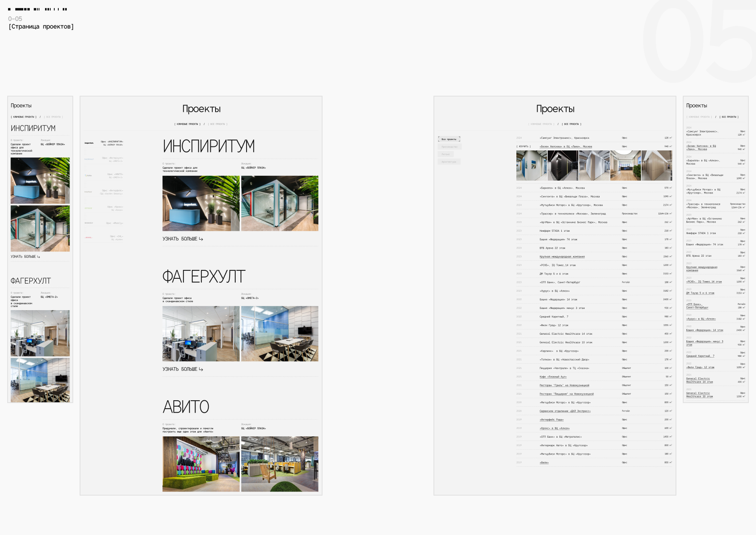Open desktop Inspiritum blue reception desk photo
The width and height of the screenshot is (756, 535).
(201, 203)
